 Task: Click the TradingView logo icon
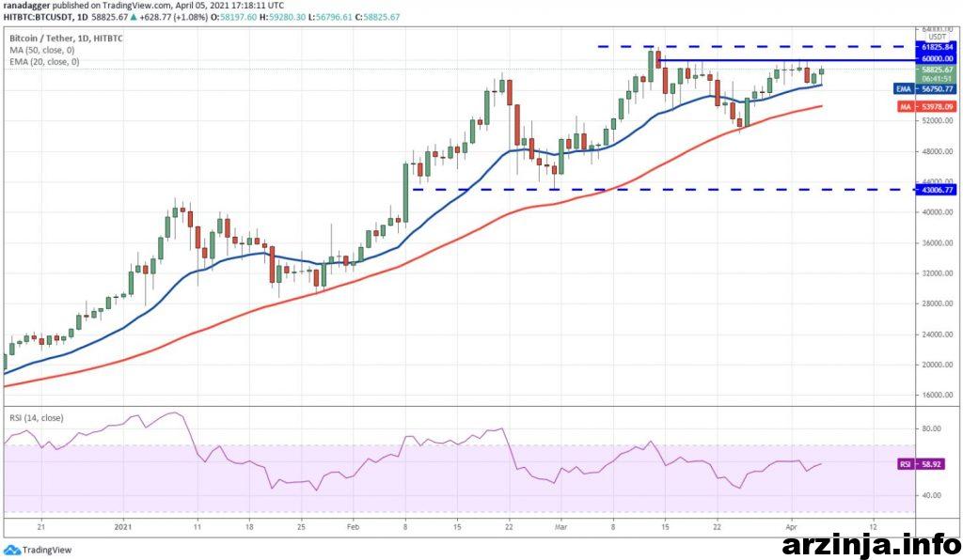(11, 551)
